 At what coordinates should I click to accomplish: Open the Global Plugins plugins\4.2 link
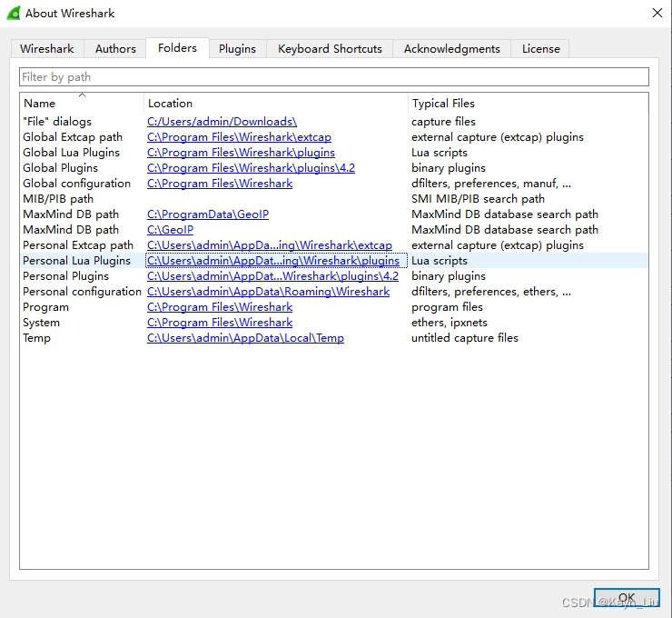(x=252, y=168)
